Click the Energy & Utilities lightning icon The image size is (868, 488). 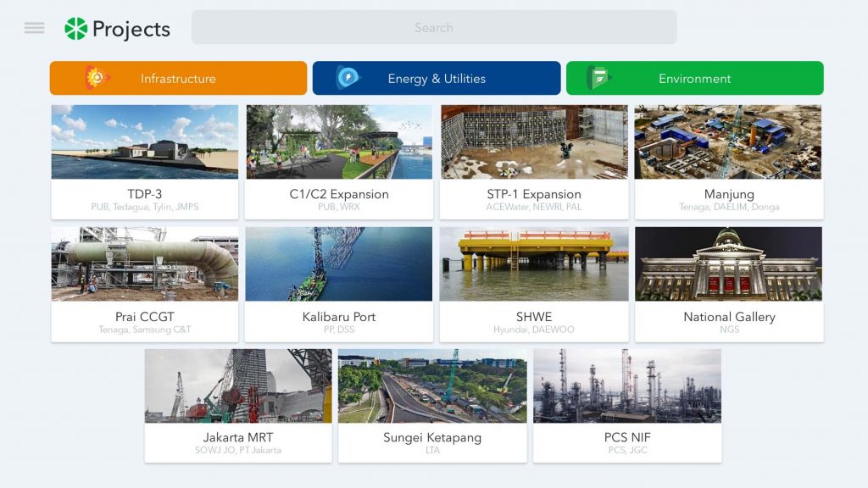pos(348,78)
